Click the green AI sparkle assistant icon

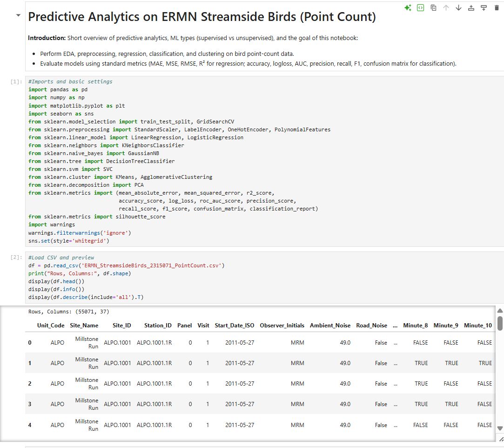(x=407, y=7)
